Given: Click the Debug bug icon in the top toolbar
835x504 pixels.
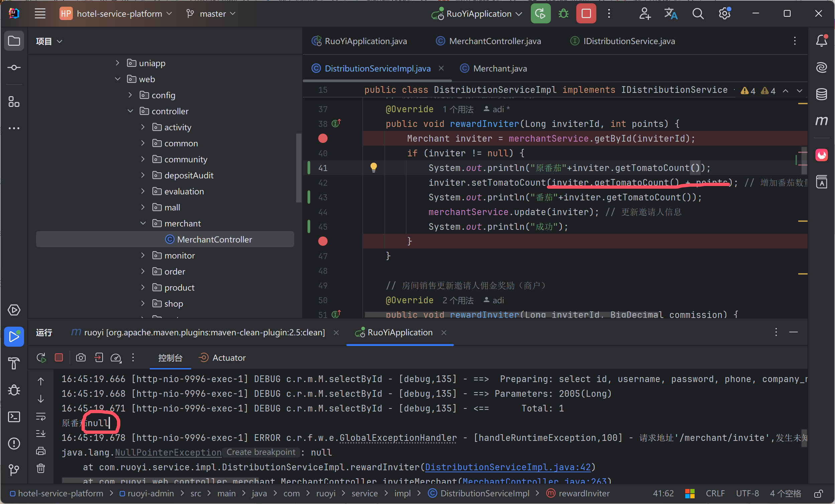Looking at the screenshot, I should click(x=563, y=14).
